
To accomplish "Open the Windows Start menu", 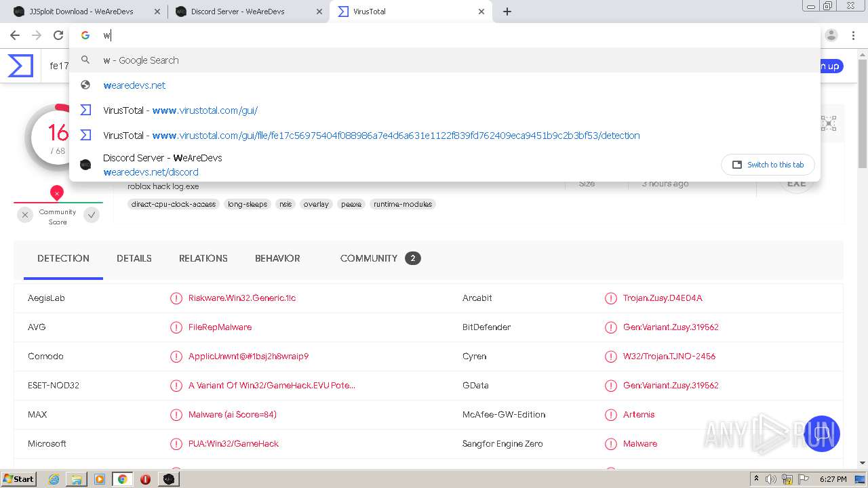I will [x=19, y=479].
